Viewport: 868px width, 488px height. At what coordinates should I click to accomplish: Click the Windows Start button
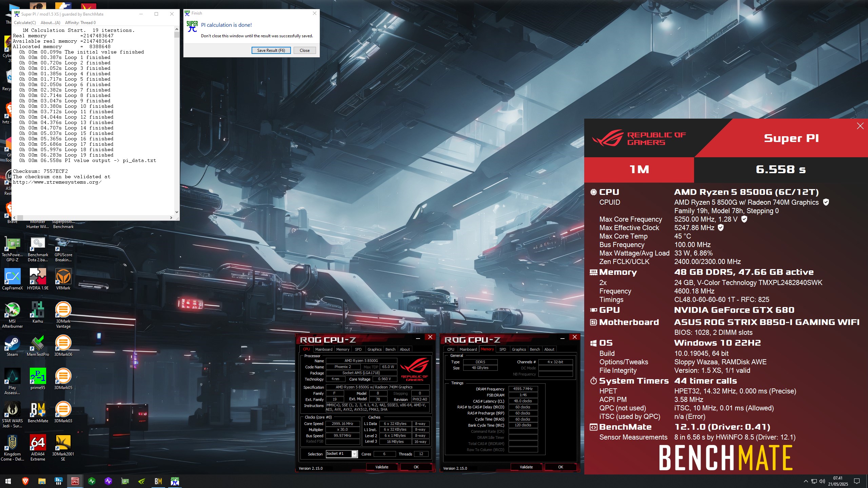pos(8,481)
